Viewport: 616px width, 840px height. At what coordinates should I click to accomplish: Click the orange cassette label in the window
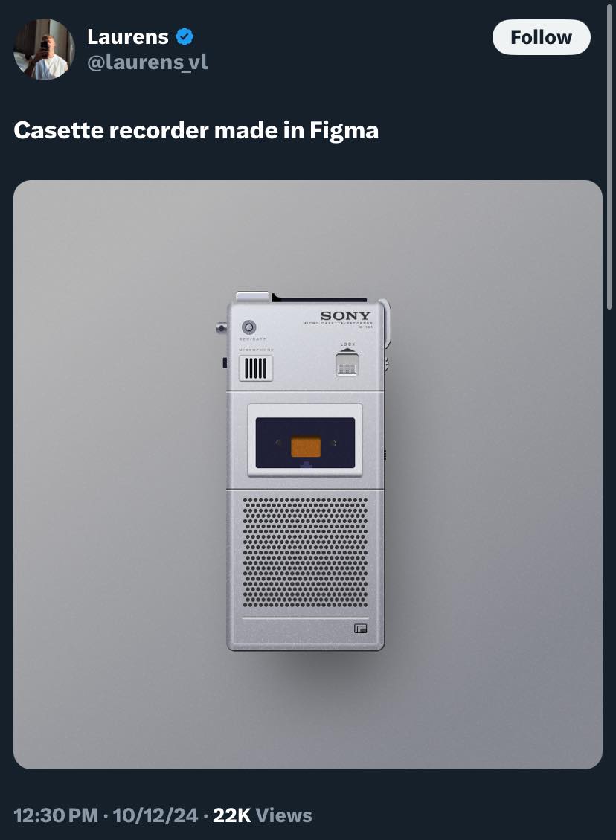point(306,447)
